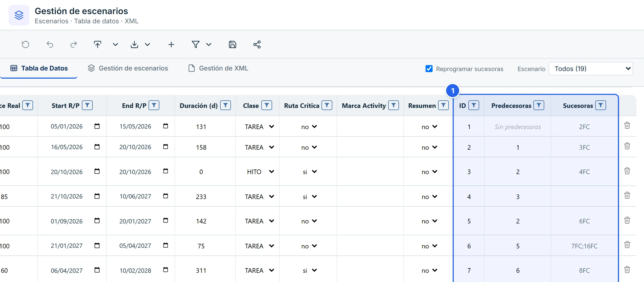Open calendar for End date 10/02/2028
The width and height of the screenshot is (644, 282).
pos(166,270)
